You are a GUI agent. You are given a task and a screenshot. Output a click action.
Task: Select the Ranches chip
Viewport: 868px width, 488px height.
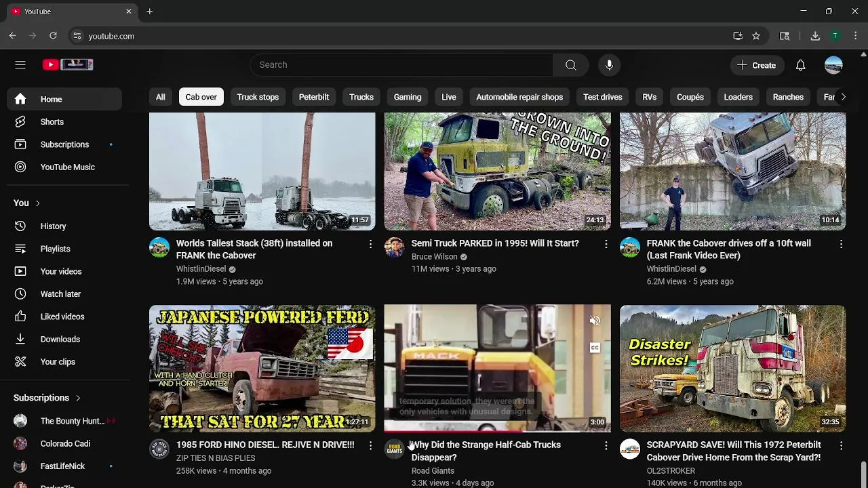click(788, 97)
